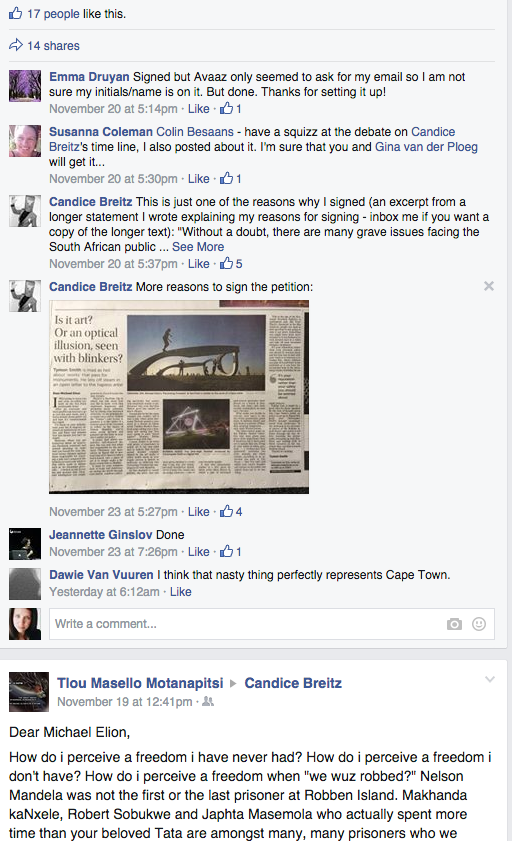
Task: Open Tlou Masello Motanapitsi's profile
Action: 140,683
